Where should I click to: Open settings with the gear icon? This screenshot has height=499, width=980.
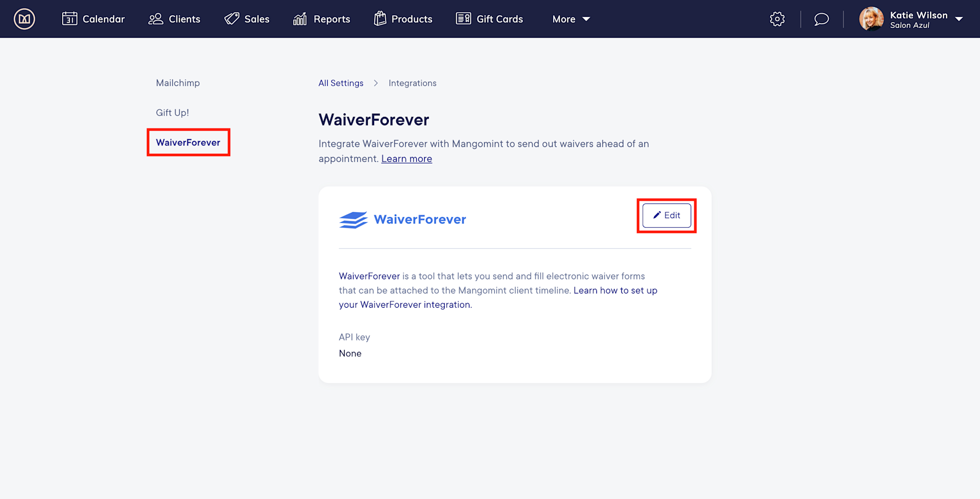pyautogui.click(x=777, y=18)
